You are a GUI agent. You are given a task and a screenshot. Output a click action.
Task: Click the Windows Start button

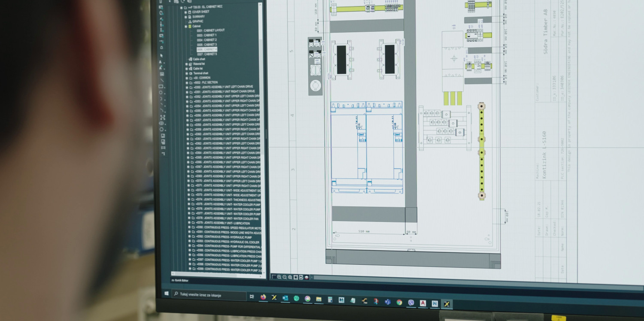(167, 294)
